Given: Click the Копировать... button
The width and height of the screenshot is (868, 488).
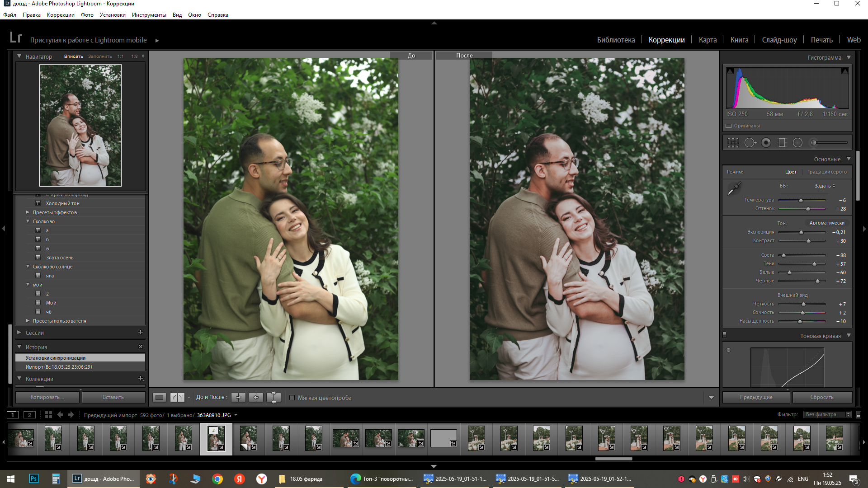Looking at the screenshot, I should (x=47, y=397).
